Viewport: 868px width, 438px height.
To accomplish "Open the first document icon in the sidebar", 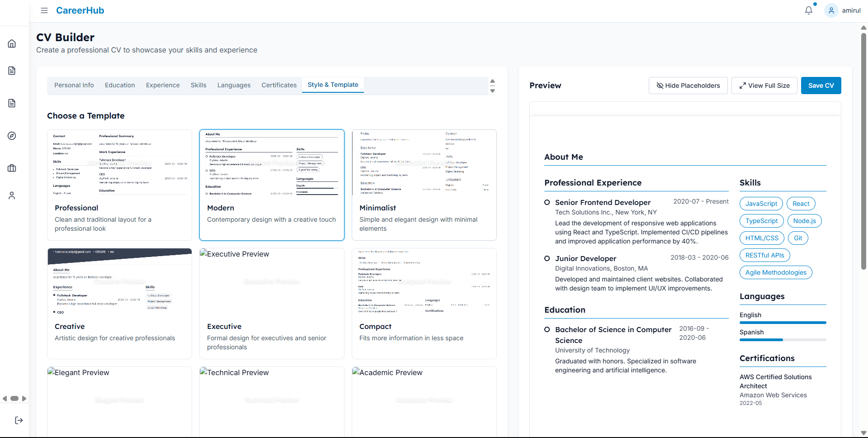I will point(11,71).
